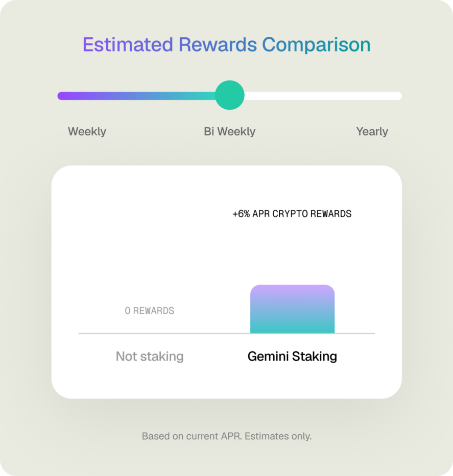Click the white unfilled slider track
Viewport: 453px width, 476px height.
coord(322,96)
